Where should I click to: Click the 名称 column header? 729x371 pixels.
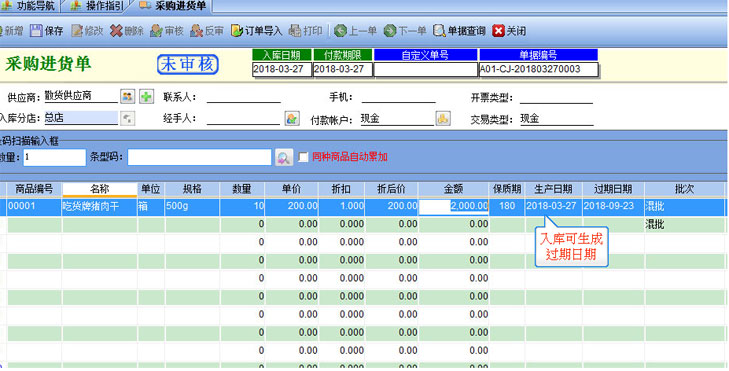point(99,189)
